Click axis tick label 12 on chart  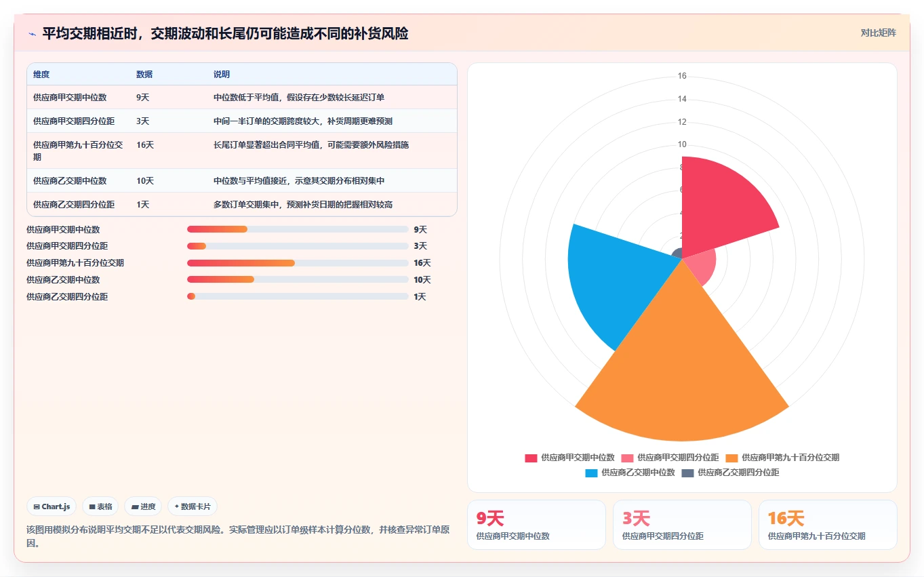(x=682, y=122)
